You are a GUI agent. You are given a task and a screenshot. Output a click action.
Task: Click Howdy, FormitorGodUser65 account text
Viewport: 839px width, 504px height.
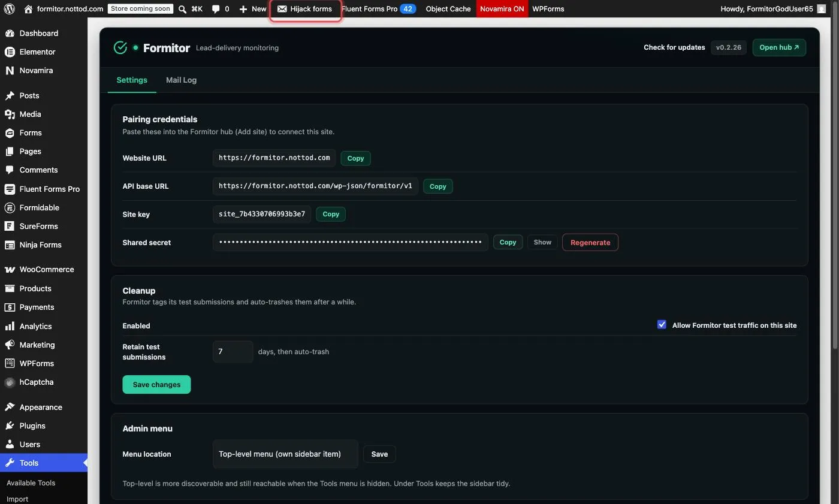(768, 9)
